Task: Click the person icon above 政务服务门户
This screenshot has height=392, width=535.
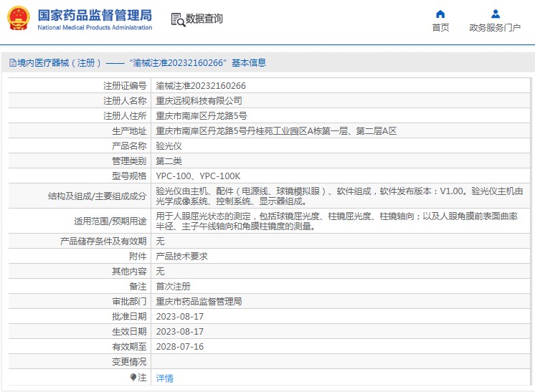Action: [495, 14]
